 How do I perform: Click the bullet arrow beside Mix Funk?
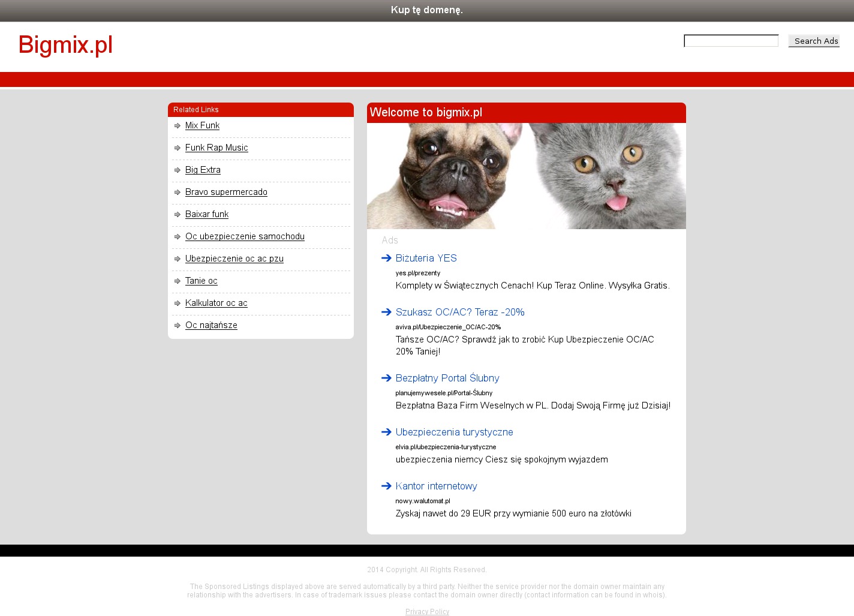pyautogui.click(x=178, y=126)
